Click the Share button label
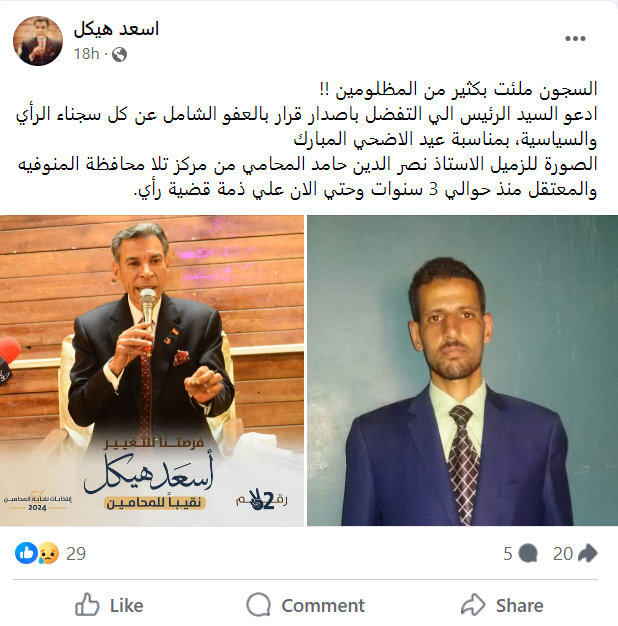618x626 pixels. (519, 606)
